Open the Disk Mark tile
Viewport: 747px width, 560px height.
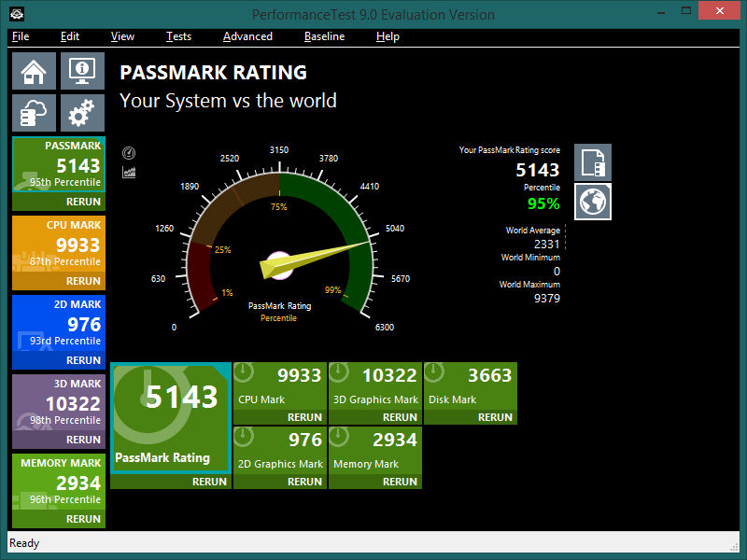471,386
